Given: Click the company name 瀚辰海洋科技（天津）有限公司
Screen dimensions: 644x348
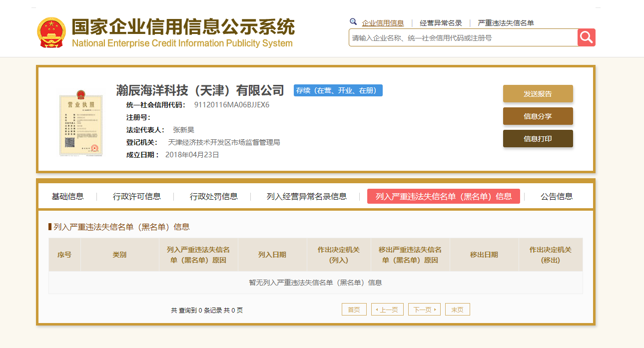Looking at the screenshot, I should coord(200,90).
